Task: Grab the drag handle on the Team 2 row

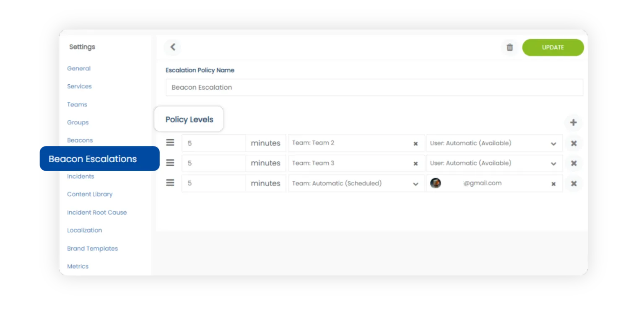Action: 170,143
